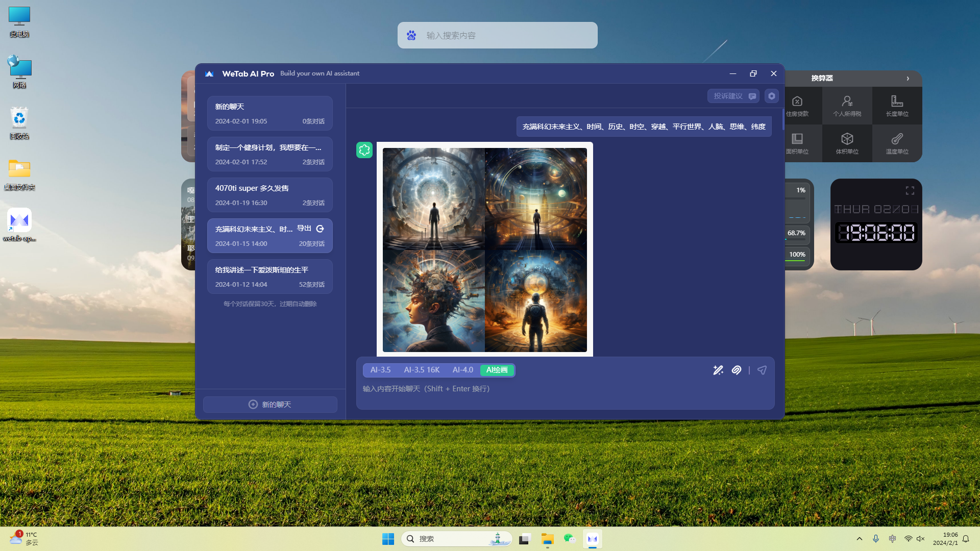Click the magic wand prompt optimize icon
Image resolution: width=980 pixels, height=551 pixels.
coord(718,370)
